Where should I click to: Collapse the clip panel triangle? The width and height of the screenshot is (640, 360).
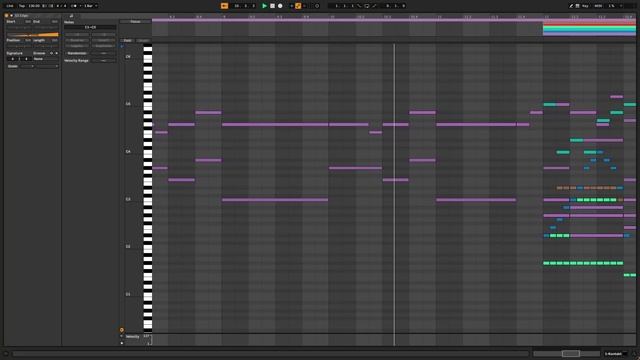(11, 16)
